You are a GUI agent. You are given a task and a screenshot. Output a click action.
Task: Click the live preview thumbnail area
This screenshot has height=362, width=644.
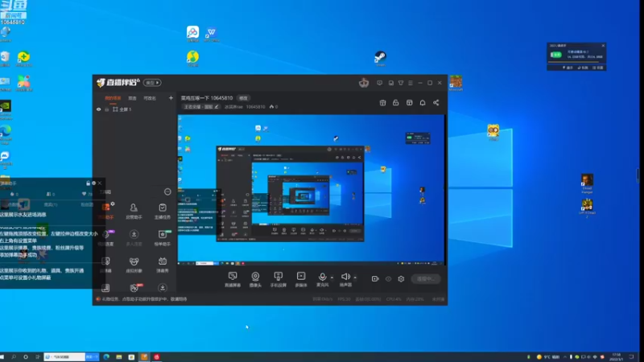311,190
